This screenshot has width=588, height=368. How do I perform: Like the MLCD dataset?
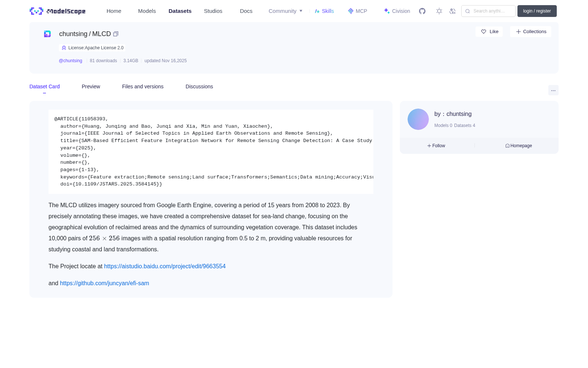[x=489, y=32]
